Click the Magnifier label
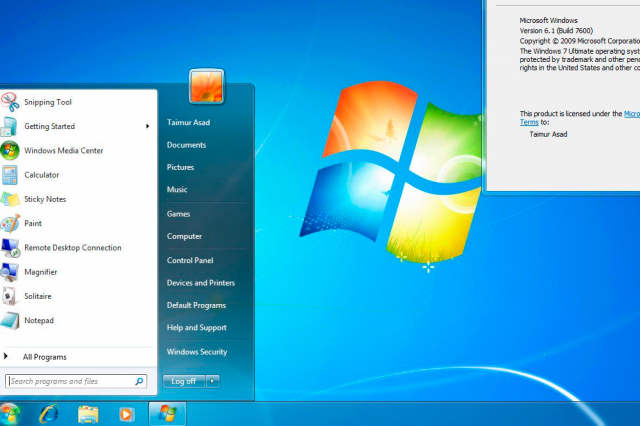Viewport: 640px width, 426px height. coord(40,272)
